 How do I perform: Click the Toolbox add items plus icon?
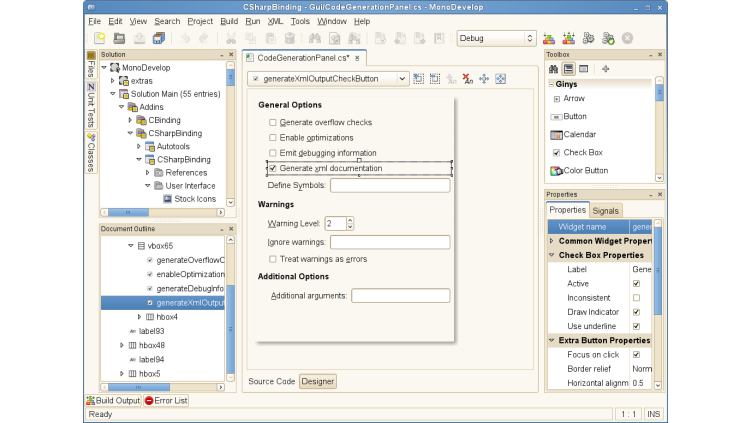coord(606,69)
